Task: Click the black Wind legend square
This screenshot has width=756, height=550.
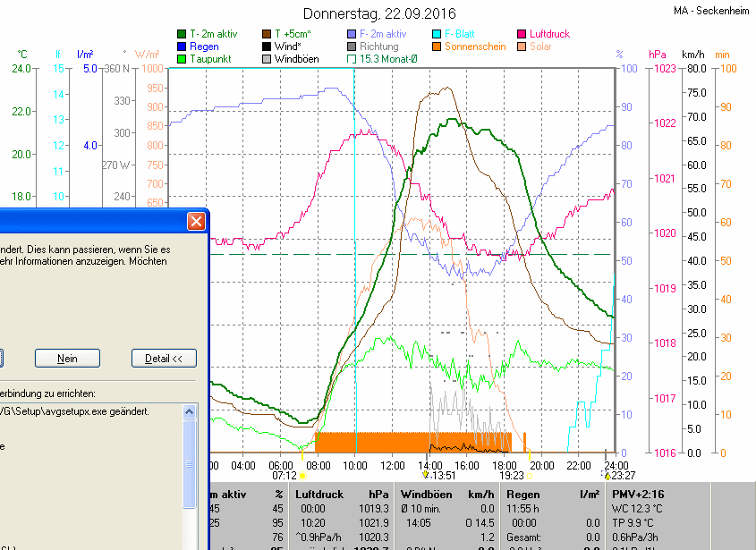Action: point(267,47)
